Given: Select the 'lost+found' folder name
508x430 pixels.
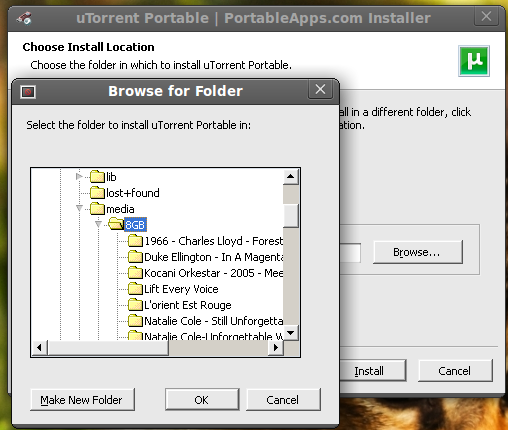Looking at the screenshot, I should (133, 193).
